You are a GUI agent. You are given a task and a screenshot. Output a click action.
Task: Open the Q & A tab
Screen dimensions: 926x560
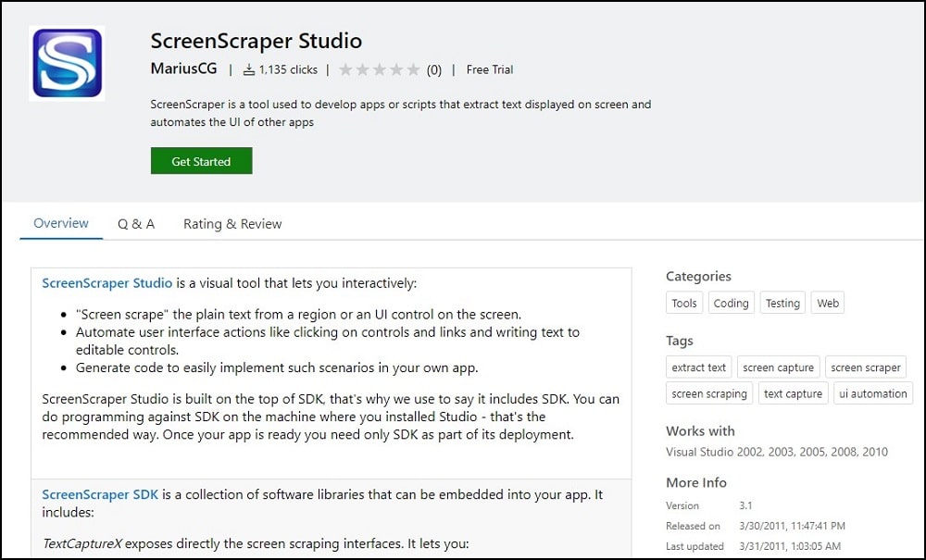(136, 224)
